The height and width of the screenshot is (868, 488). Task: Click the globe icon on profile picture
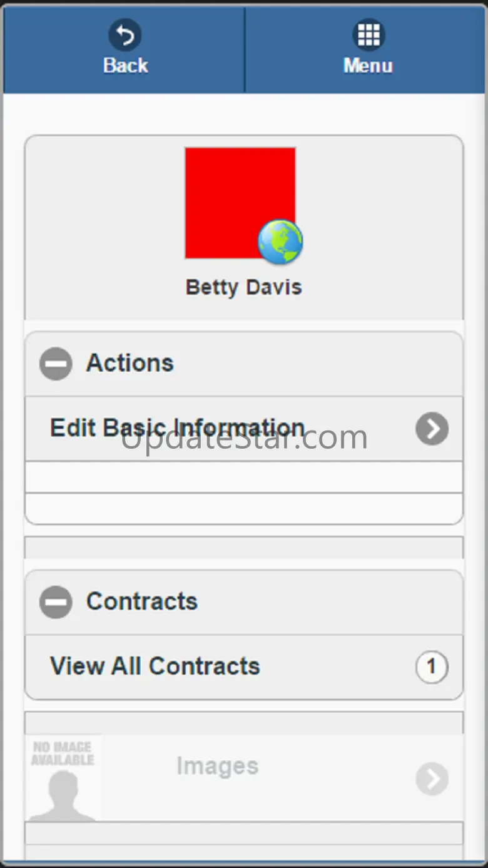tap(280, 242)
